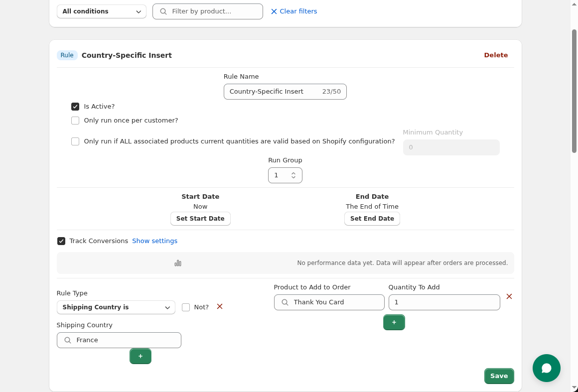
Task: Remove the Shipping Country rule condition
Action: coord(220,306)
